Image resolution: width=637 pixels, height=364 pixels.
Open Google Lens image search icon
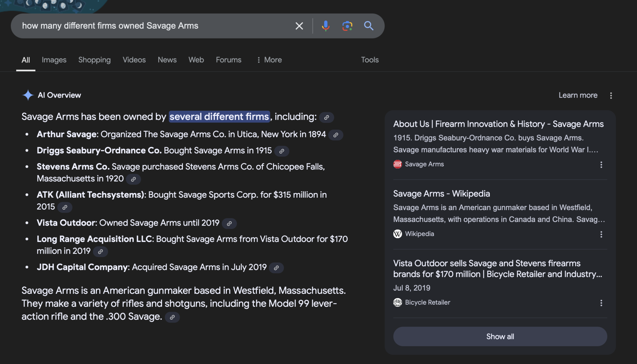(347, 26)
